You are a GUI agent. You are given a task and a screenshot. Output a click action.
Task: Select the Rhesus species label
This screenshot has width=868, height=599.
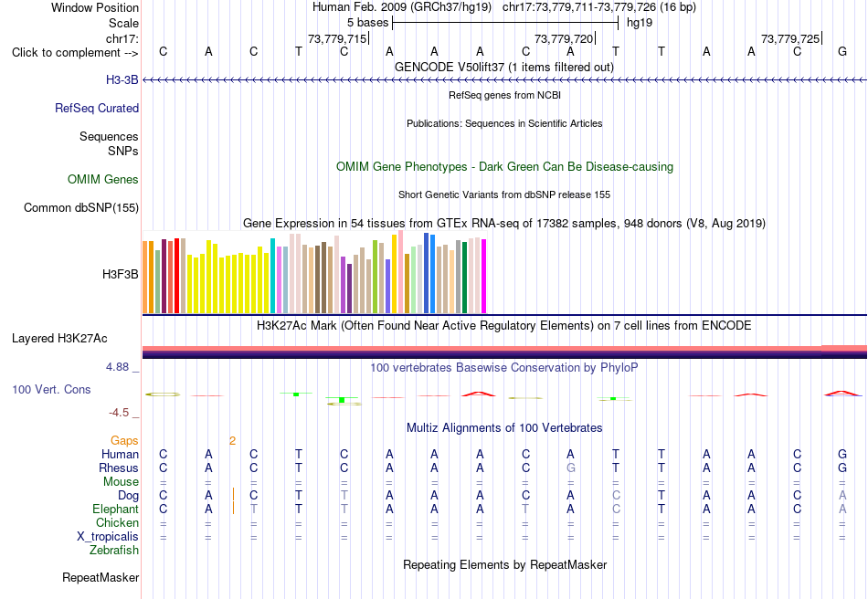click(119, 468)
